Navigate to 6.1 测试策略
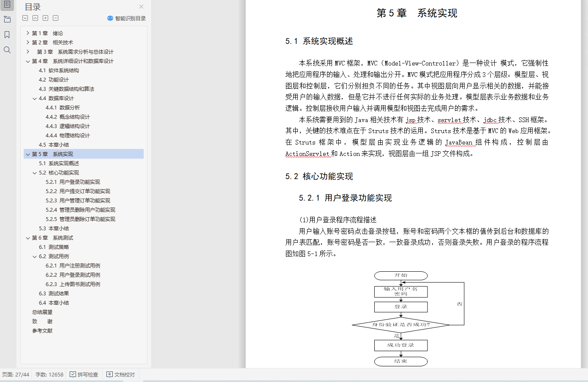This screenshot has width=588, height=382. click(54, 247)
